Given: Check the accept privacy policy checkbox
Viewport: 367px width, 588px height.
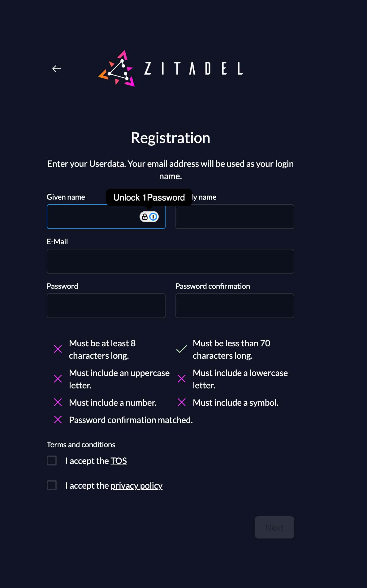Looking at the screenshot, I should [x=52, y=485].
